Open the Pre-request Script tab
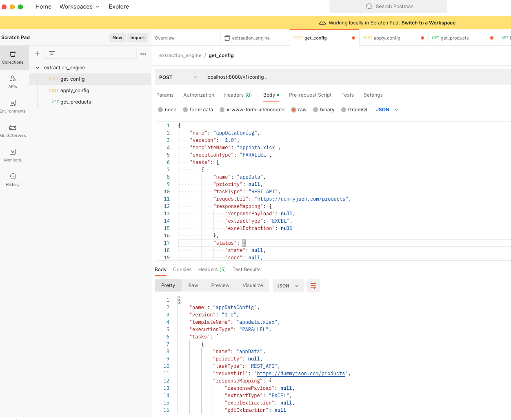 click(x=310, y=95)
